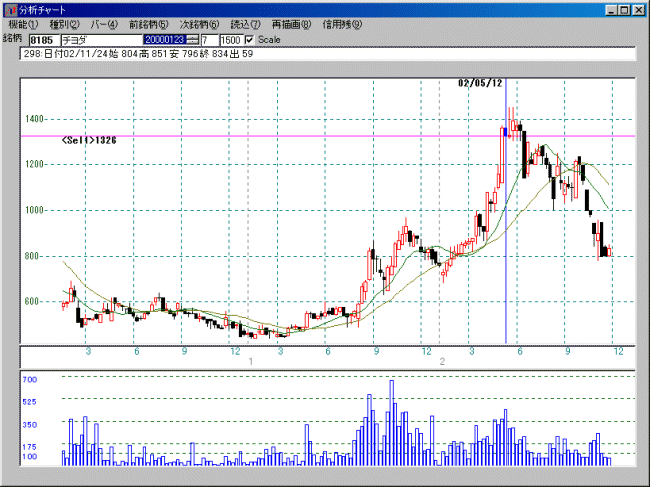Image resolution: width=650 pixels, height=487 pixels.
Task: Go to next stock via 次銘柄(6)
Action: point(199,24)
